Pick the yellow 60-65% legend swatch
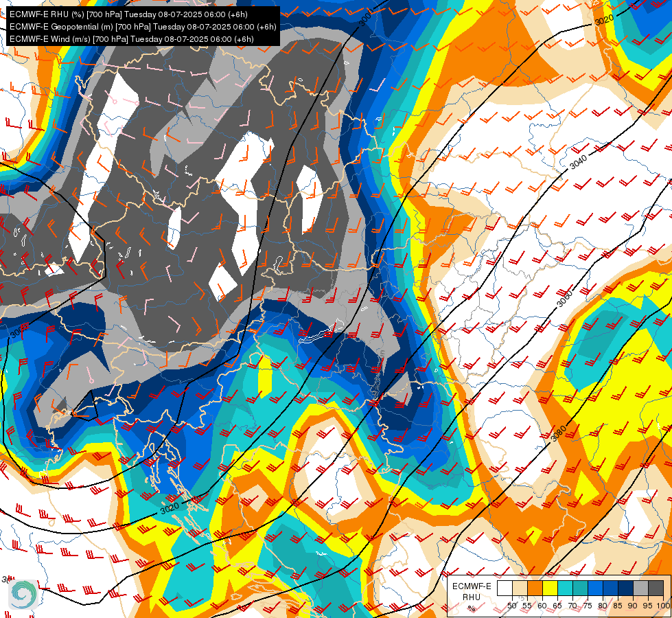This screenshot has height=618, width=672. (x=550, y=588)
